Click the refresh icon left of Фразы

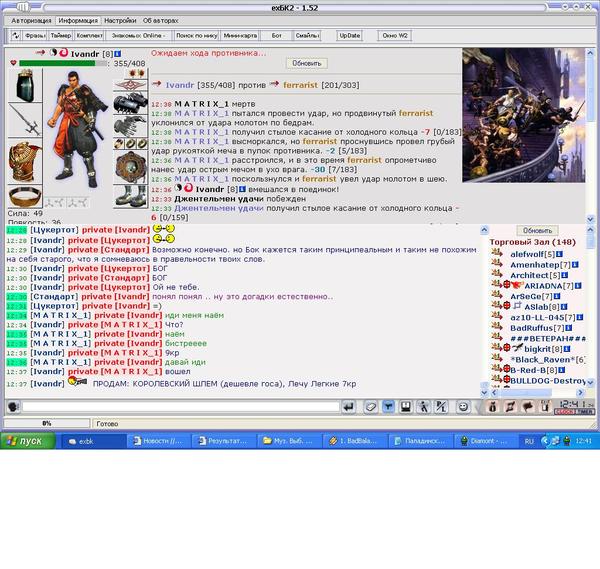[x=16, y=36]
